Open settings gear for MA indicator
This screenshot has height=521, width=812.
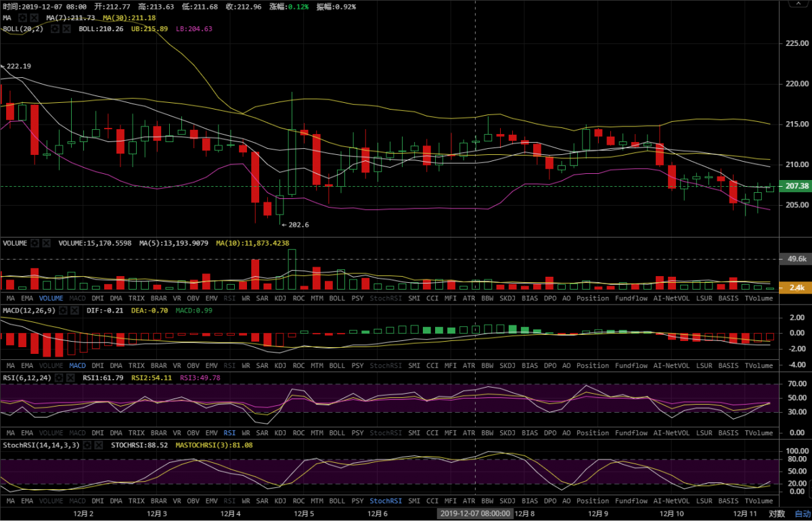23,18
